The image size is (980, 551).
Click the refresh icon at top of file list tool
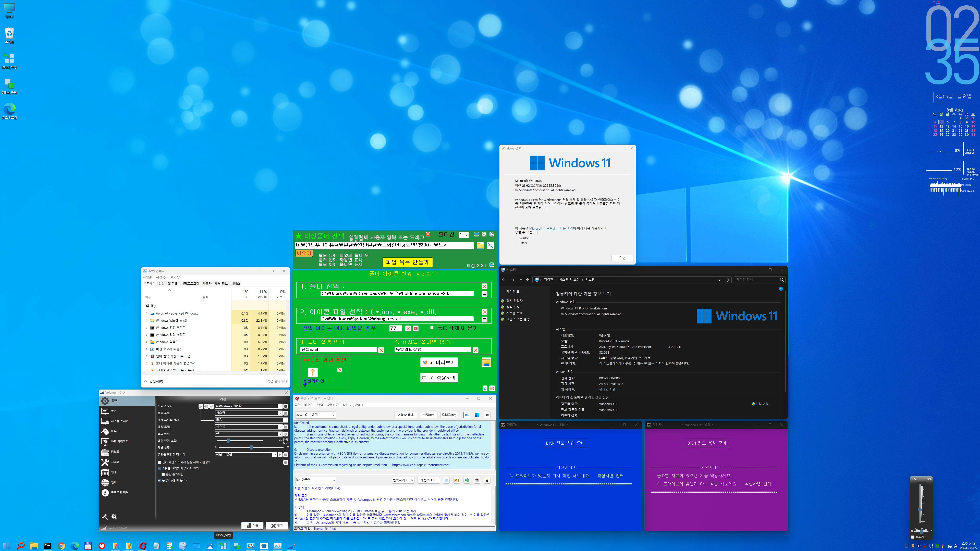[x=492, y=234]
